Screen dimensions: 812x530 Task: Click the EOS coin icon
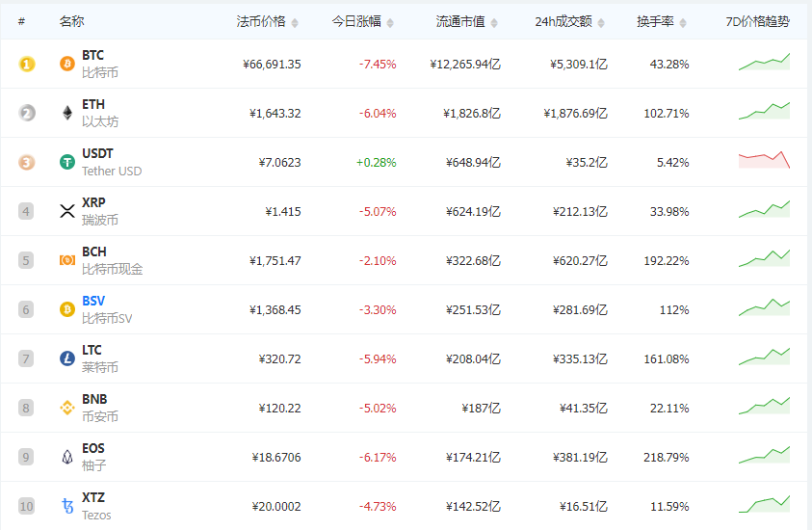[67, 457]
